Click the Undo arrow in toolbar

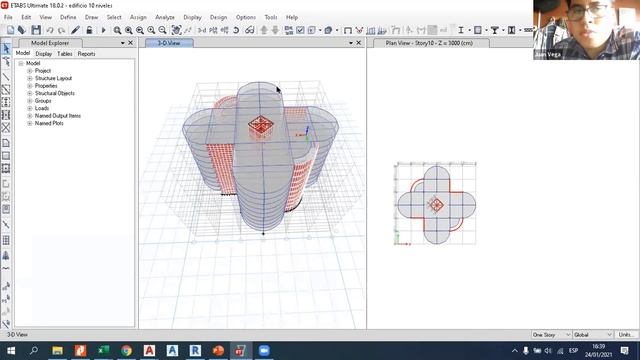[x=50, y=30]
